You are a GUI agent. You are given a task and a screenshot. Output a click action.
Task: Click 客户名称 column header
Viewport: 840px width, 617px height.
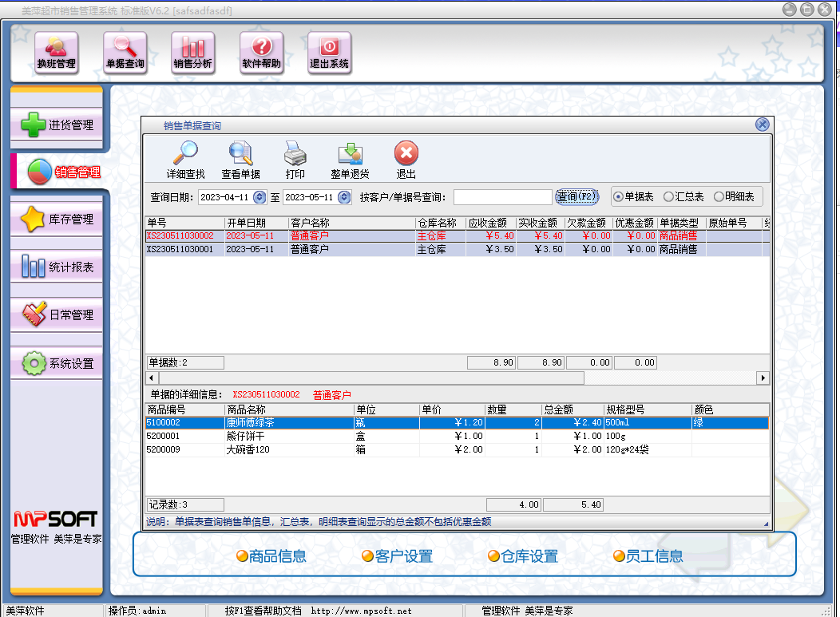point(352,223)
